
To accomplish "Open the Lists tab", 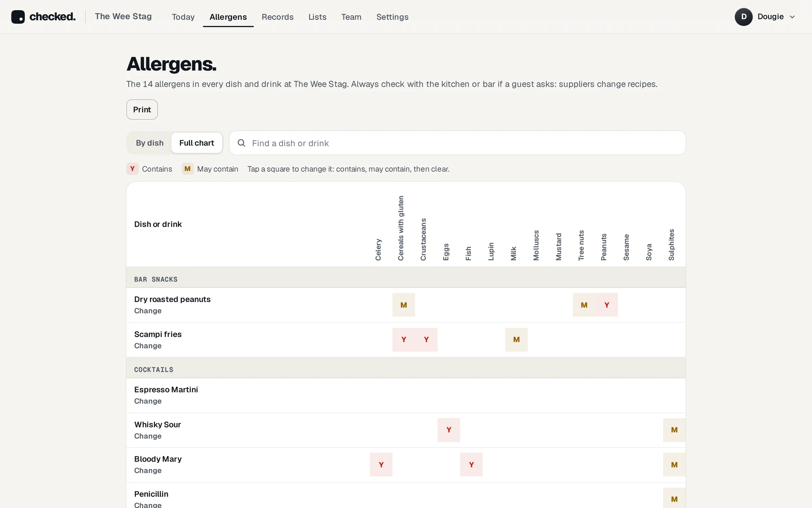I will 317,17.
